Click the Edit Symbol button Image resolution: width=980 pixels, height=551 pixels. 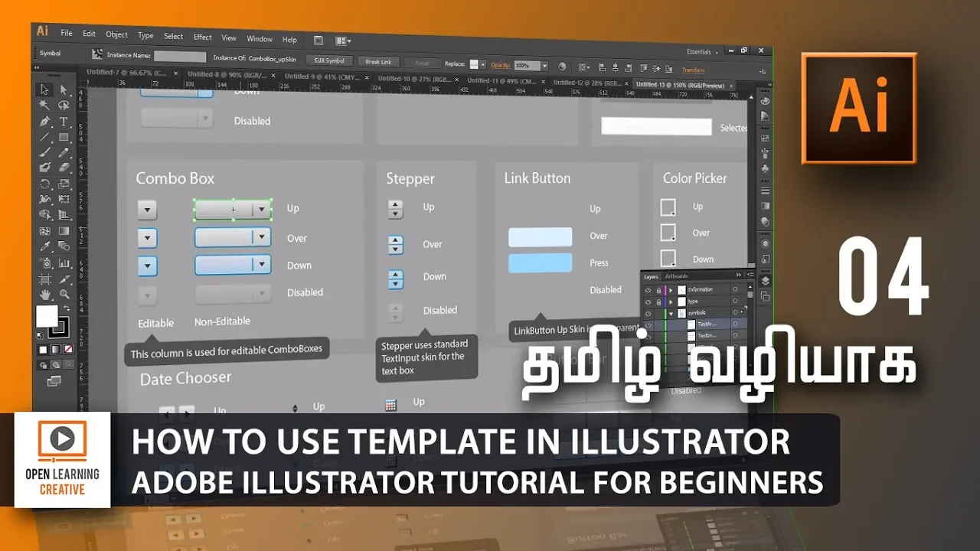point(329,61)
